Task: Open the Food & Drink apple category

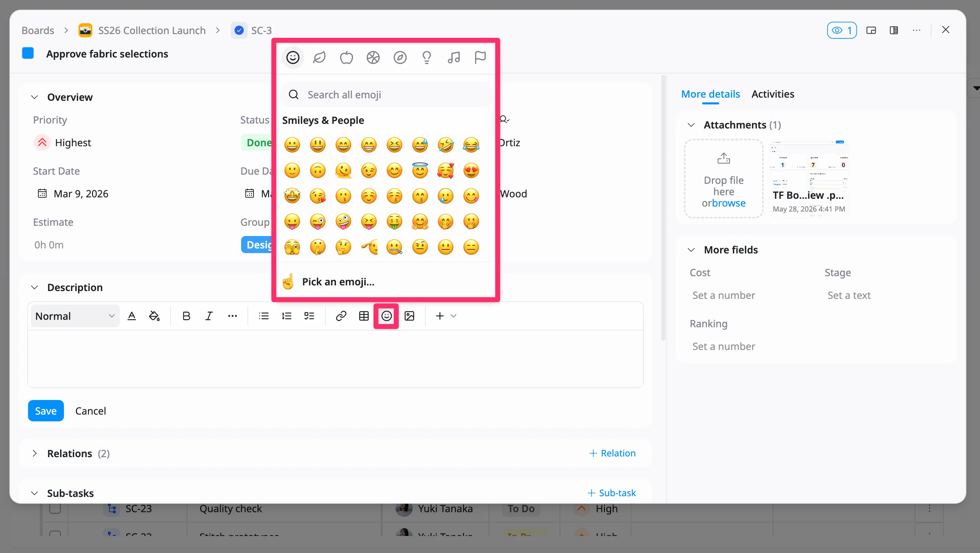Action: tap(346, 58)
